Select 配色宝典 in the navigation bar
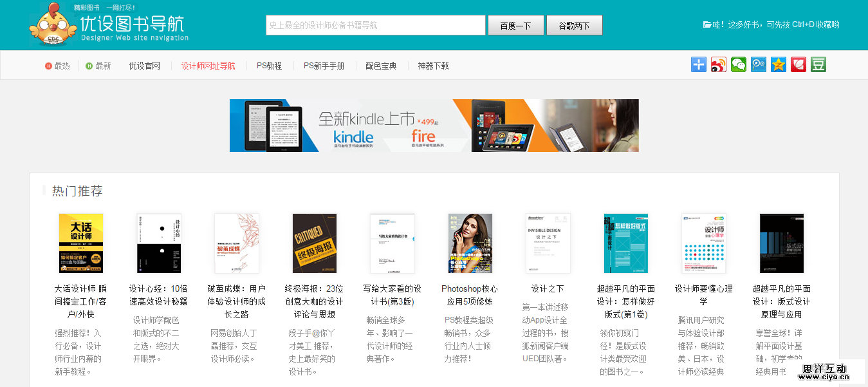Image resolution: width=868 pixels, height=387 pixels. [x=381, y=66]
